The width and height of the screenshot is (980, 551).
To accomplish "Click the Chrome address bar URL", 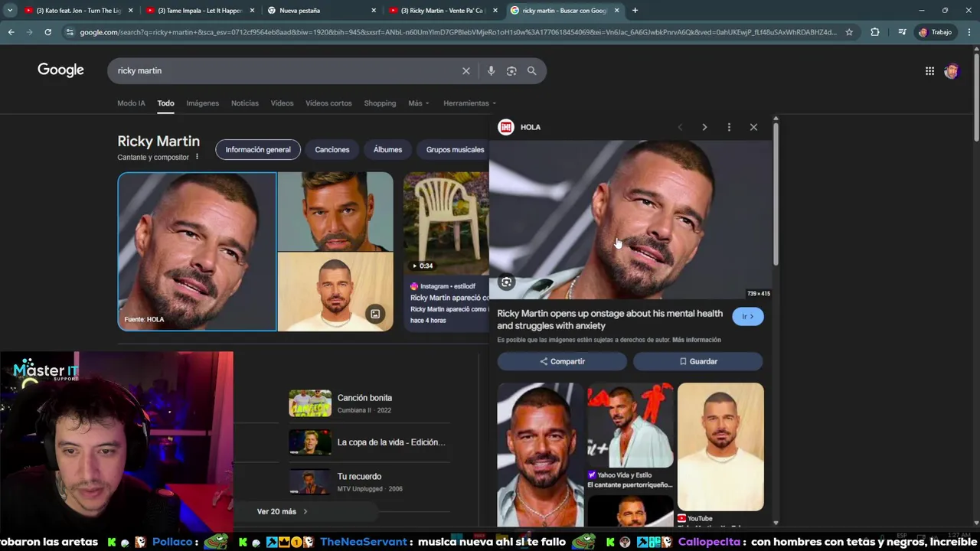I will pos(458,32).
